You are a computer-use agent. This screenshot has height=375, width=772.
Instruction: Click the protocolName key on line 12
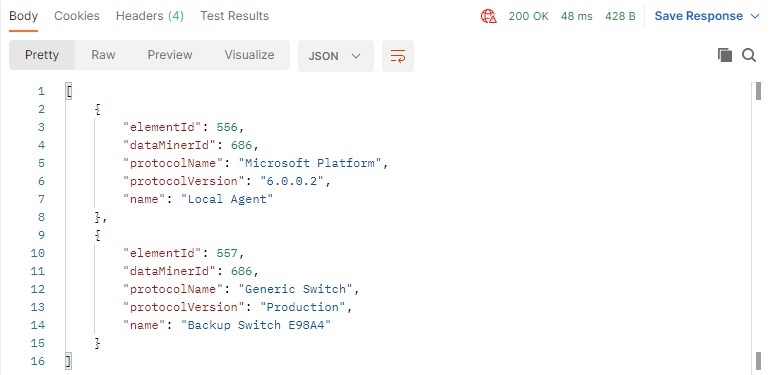173,289
